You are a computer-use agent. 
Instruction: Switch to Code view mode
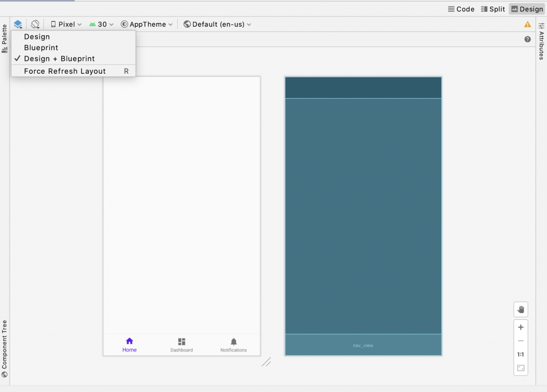(461, 9)
